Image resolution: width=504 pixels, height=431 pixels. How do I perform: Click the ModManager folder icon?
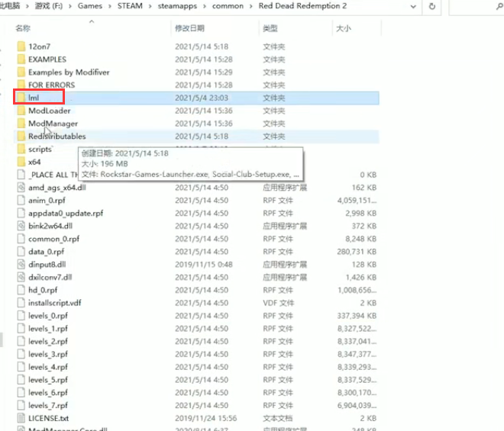[21, 124]
